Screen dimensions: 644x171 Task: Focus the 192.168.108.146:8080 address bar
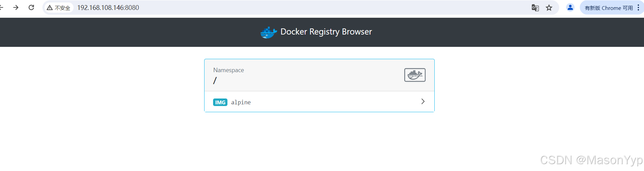[108, 8]
